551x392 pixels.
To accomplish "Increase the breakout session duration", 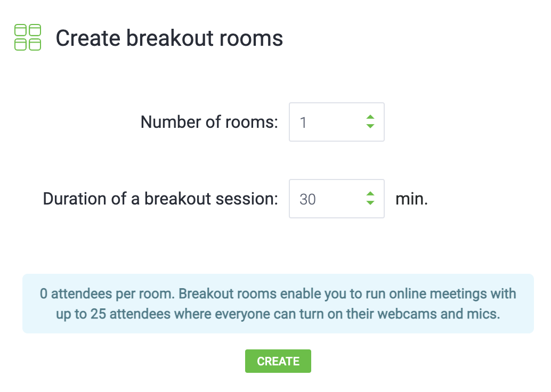I will (370, 194).
